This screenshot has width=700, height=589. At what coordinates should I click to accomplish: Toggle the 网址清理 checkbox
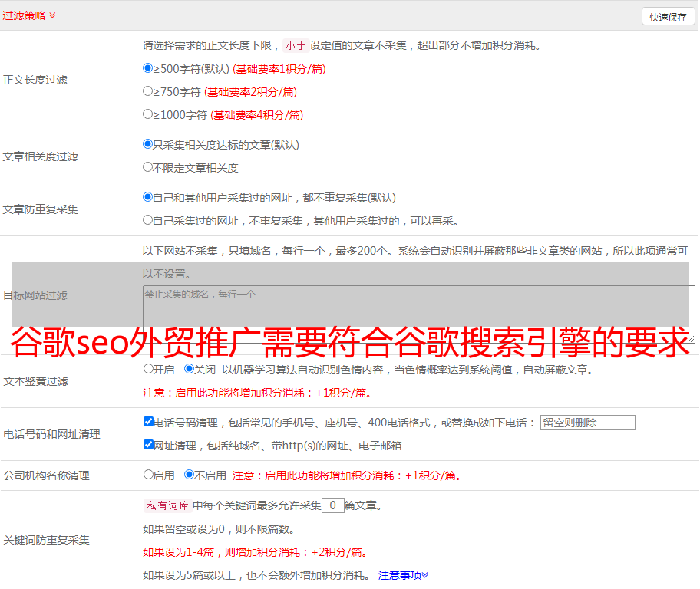[149, 444]
